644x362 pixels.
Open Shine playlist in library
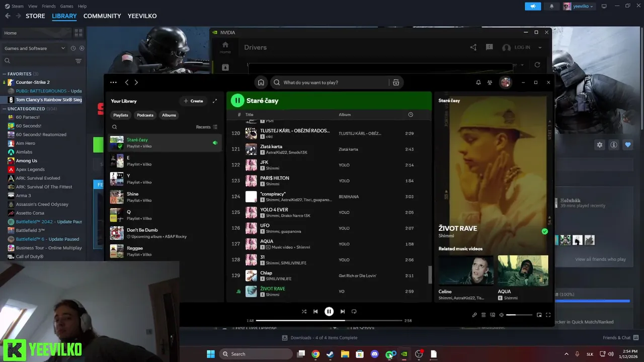[165, 197]
